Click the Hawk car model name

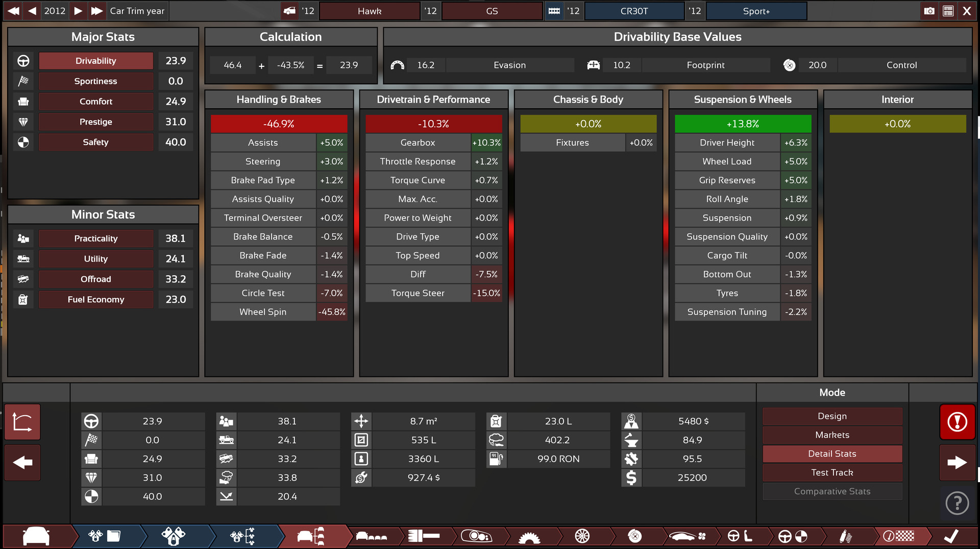click(x=370, y=11)
